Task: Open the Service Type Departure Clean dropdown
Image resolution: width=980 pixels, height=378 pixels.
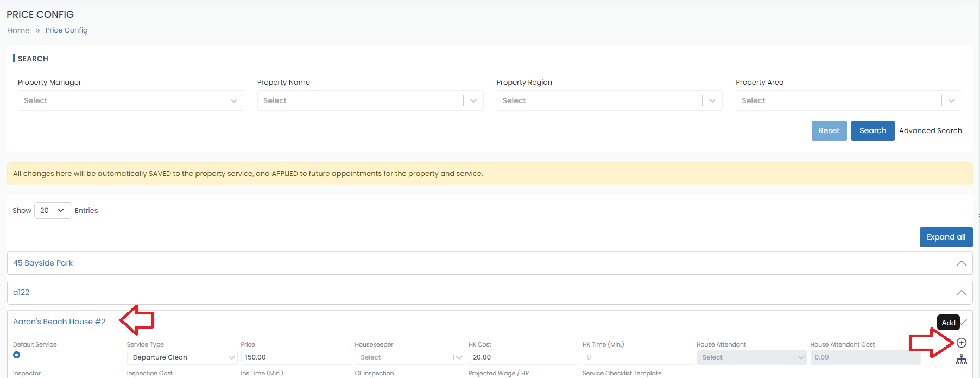Action: 182,357
